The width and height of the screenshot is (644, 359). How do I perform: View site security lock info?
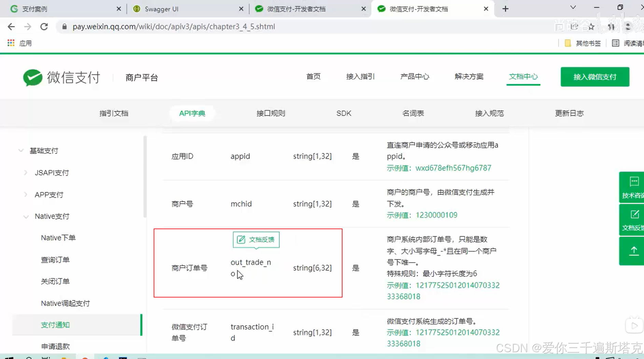tap(64, 27)
